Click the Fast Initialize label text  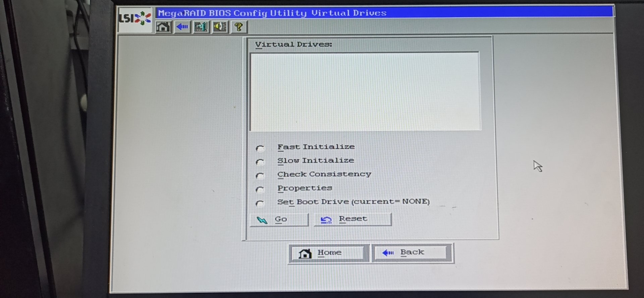(316, 147)
